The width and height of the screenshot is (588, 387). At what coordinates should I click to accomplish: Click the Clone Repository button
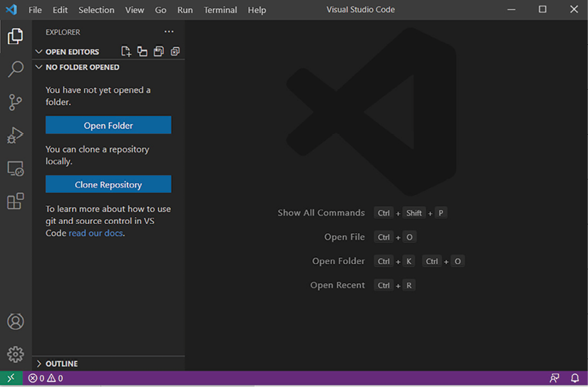click(108, 184)
